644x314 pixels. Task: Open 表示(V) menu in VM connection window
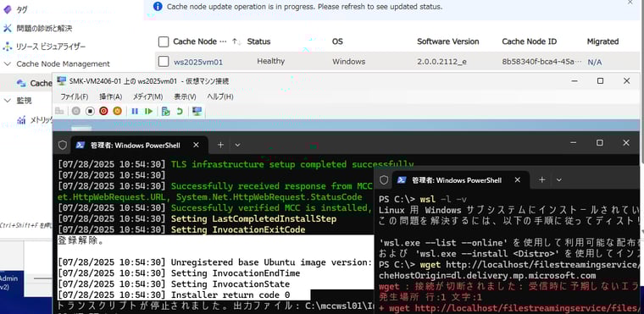[185, 96]
